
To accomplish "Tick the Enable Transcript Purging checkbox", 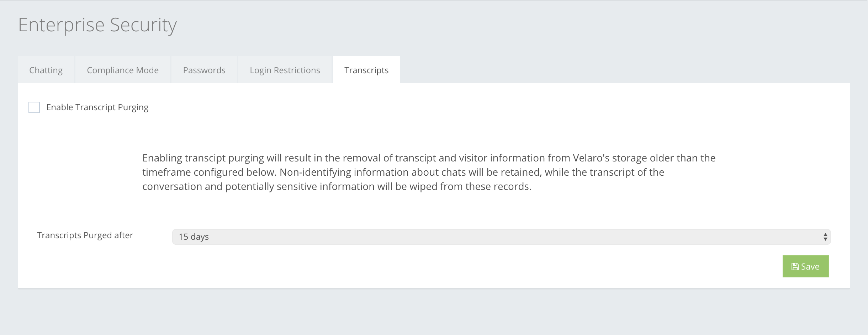I will click(x=34, y=107).
